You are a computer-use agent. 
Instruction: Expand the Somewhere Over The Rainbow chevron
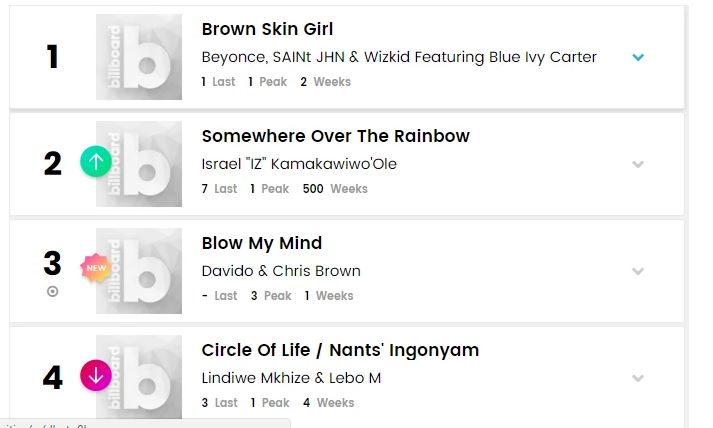(638, 164)
